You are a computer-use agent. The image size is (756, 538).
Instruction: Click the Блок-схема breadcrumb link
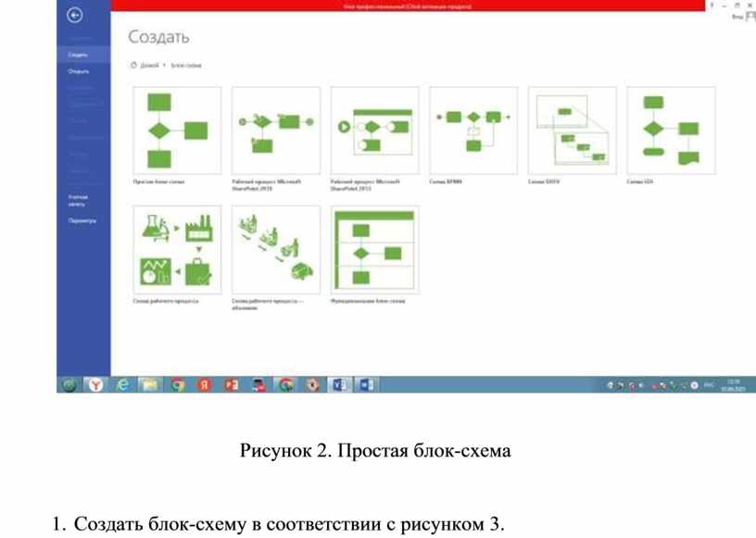pos(186,66)
